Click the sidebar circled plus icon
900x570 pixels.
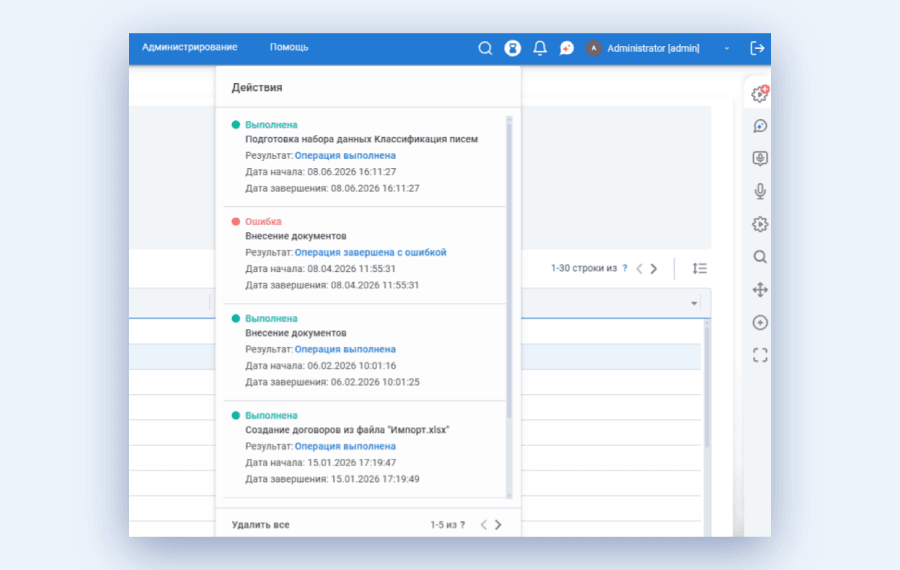[x=760, y=323]
